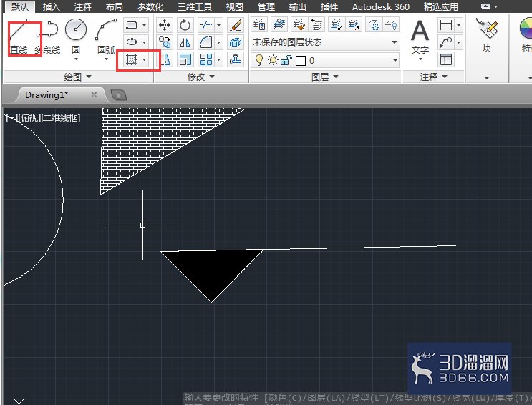Select the Hatch fill tool

132,59
